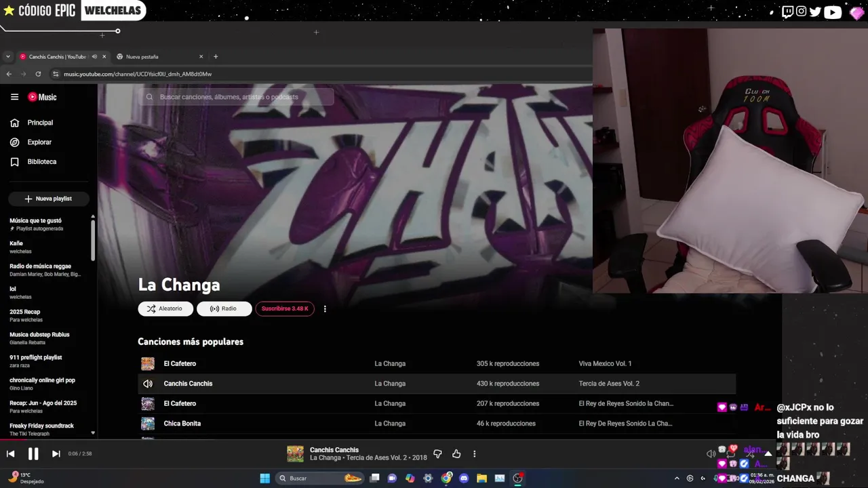Click the song search field
Viewport: 868px width, 488px height.
(x=237, y=97)
